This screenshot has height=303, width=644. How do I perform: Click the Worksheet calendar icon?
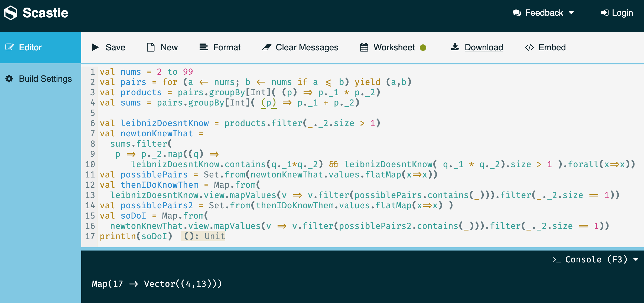[364, 47]
